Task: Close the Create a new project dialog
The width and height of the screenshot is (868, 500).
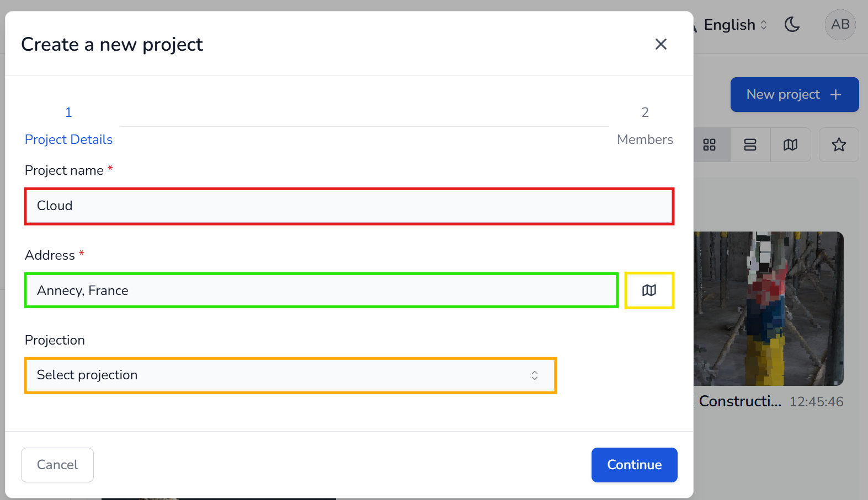Action: (661, 44)
